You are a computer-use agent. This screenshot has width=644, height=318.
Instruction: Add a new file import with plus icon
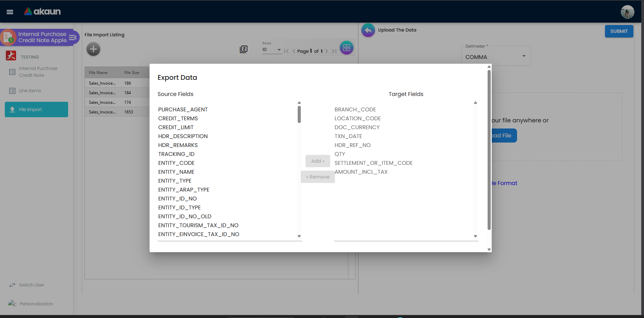[93, 49]
